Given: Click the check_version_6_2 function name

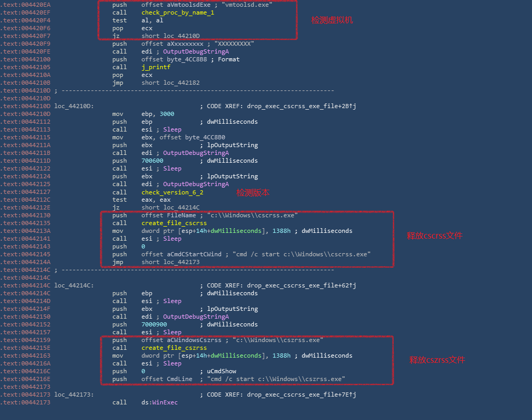Looking at the screenshot, I should tap(172, 192).
